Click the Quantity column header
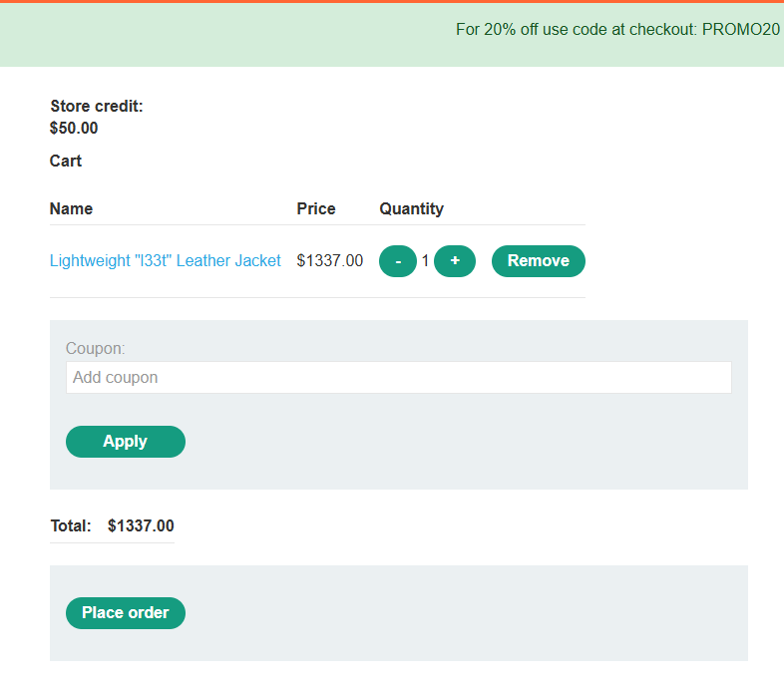This screenshot has height=682, width=784. (x=411, y=209)
